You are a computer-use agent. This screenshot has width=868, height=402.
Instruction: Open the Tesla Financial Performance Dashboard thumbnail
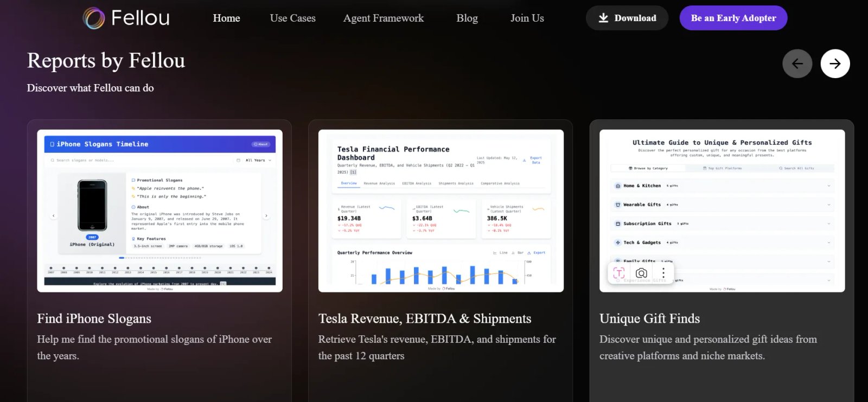coord(441,210)
